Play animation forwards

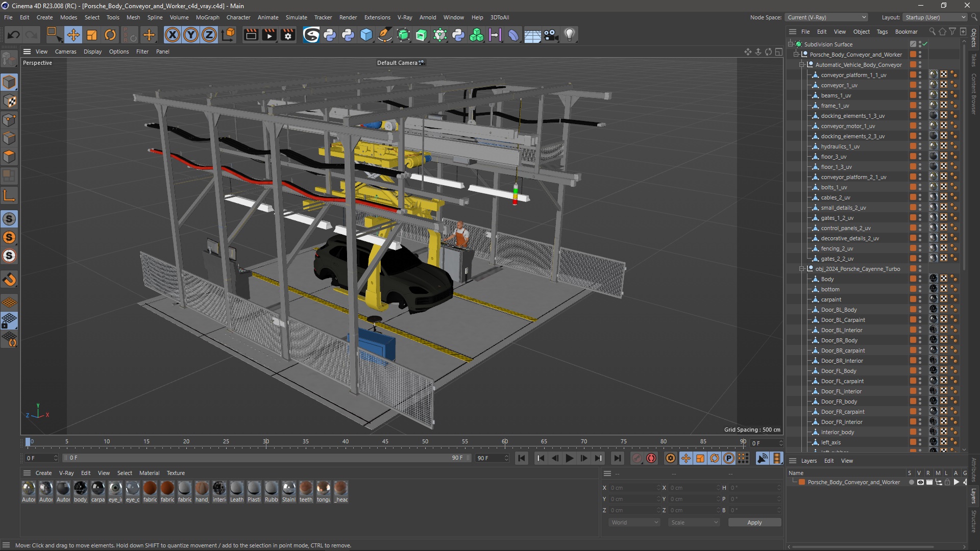[x=570, y=458]
